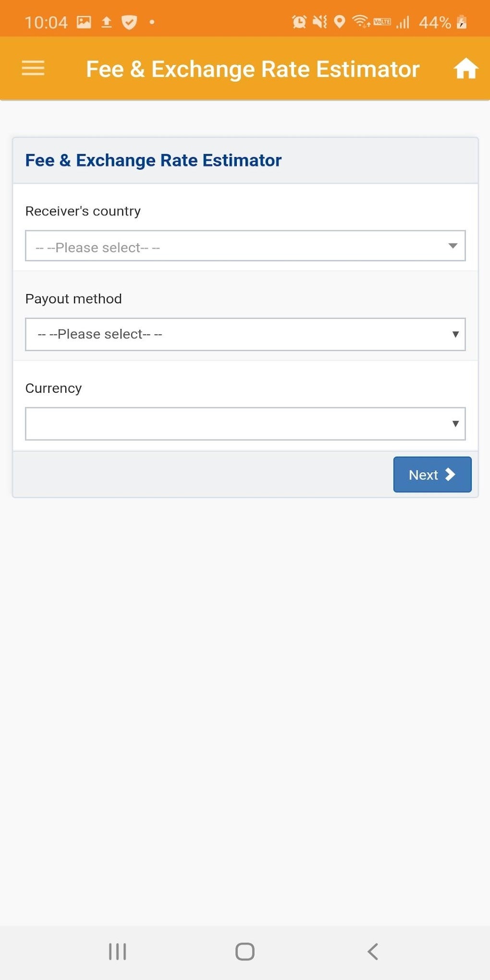Open the Payout method dropdown
This screenshot has height=980, width=490.
(x=245, y=334)
